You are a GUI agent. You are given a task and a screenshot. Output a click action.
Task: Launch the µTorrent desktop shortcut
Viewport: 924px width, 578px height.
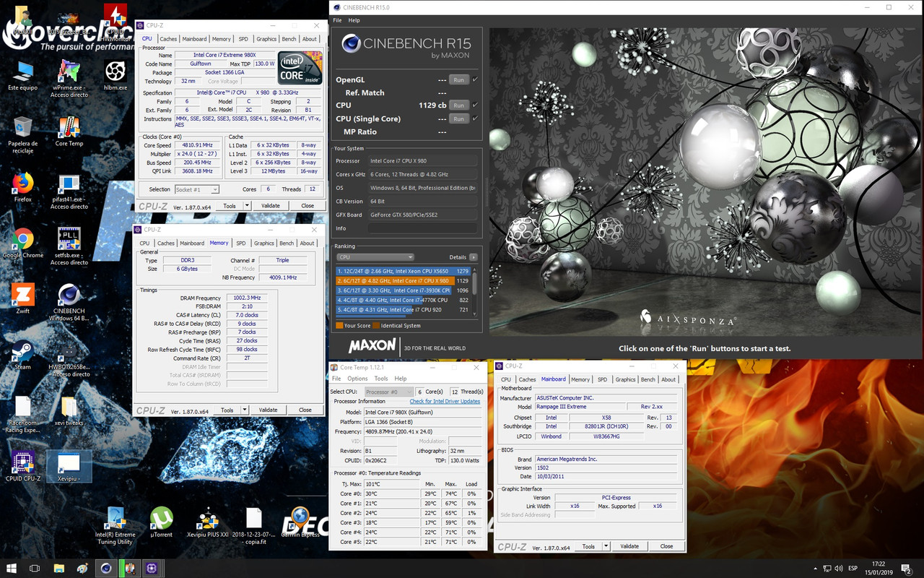pos(161,522)
